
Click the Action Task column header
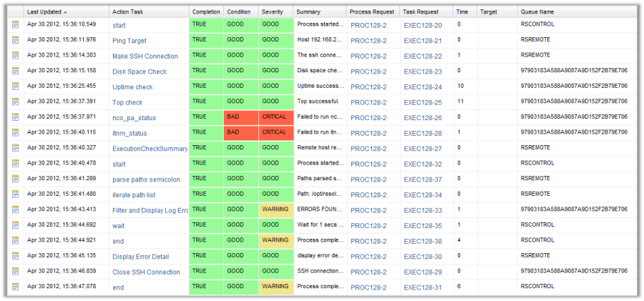coord(130,12)
